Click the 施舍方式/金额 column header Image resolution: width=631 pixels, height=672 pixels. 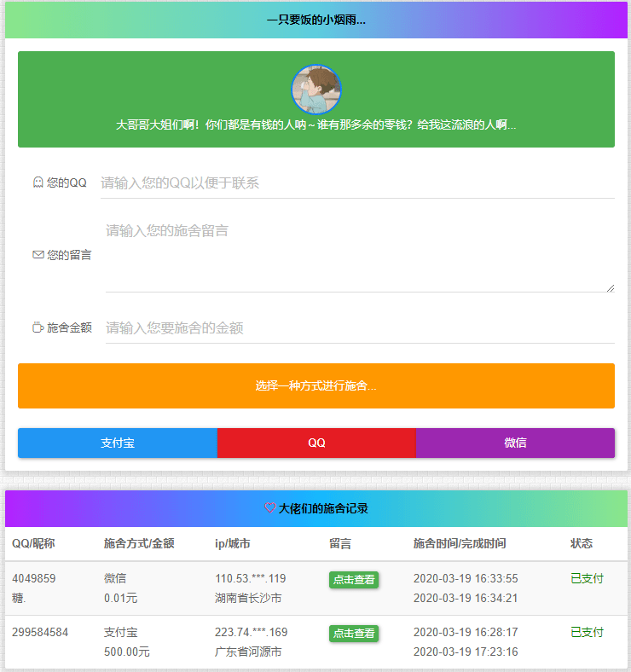coord(139,543)
